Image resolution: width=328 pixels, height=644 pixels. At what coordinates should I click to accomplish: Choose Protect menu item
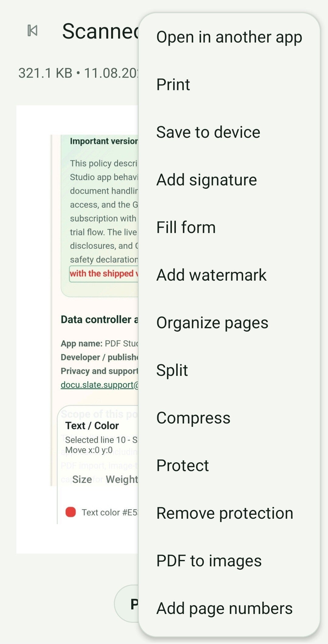click(229, 466)
